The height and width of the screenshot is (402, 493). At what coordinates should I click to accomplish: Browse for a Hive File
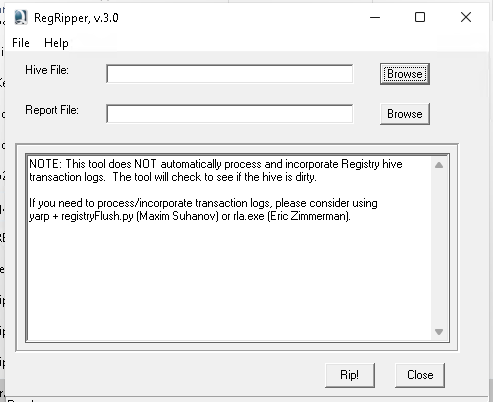405,74
